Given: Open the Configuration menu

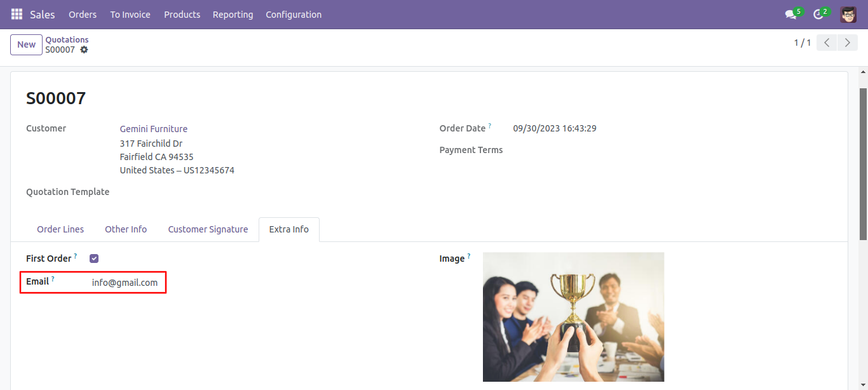Looking at the screenshot, I should (x=294, y=15).
